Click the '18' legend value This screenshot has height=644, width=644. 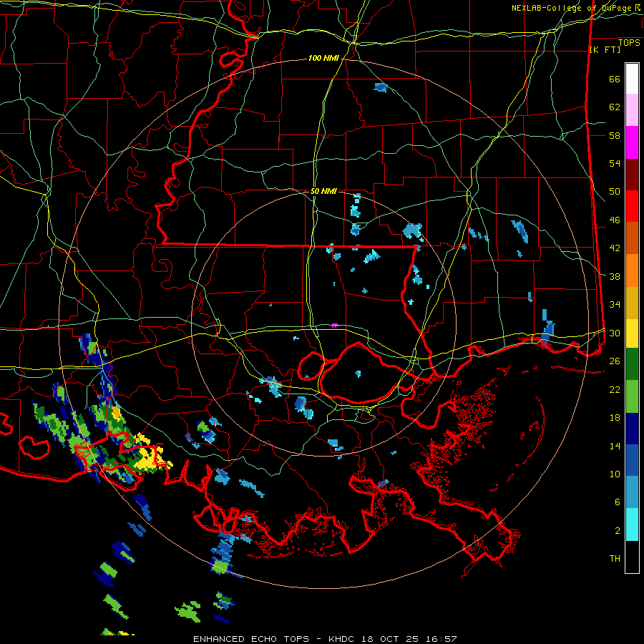coord(615,418)
